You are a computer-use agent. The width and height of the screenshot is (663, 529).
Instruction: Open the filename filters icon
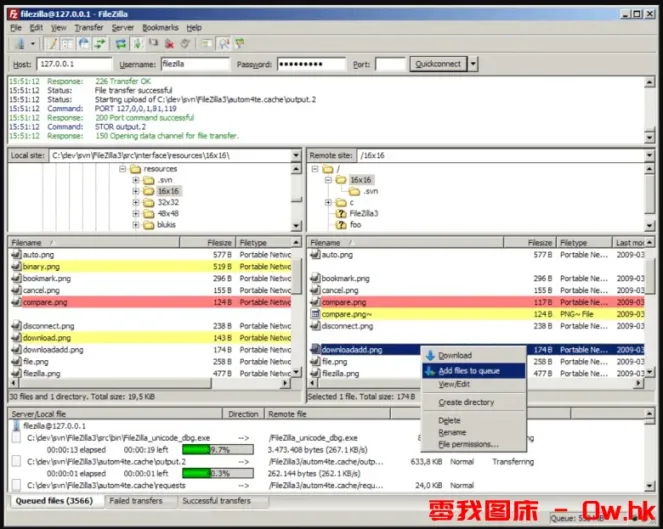tap(206, 44)
